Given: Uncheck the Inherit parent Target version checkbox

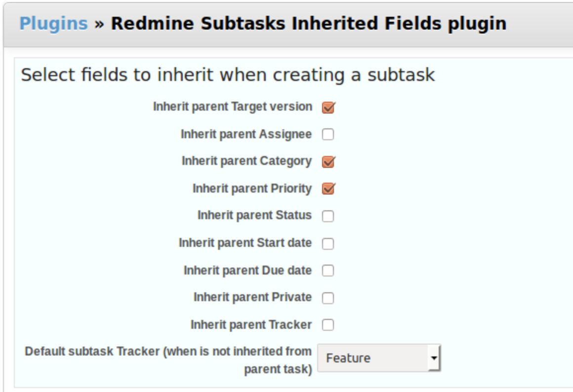Looking at the screenshot, I should (x=328, y=107).
